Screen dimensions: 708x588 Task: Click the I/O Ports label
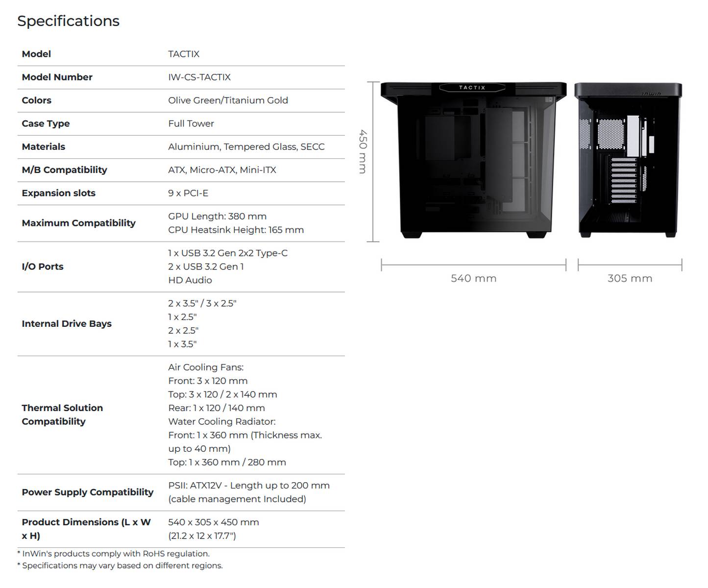pos(43,267)
